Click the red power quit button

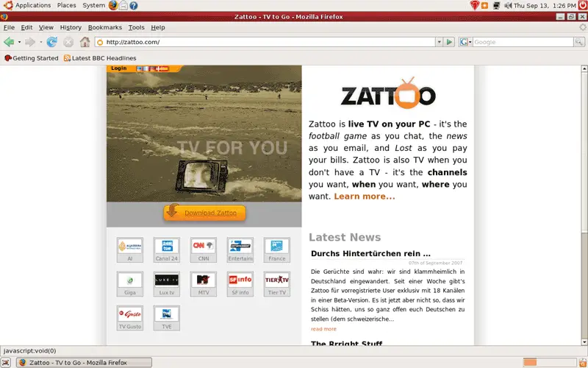583,5
